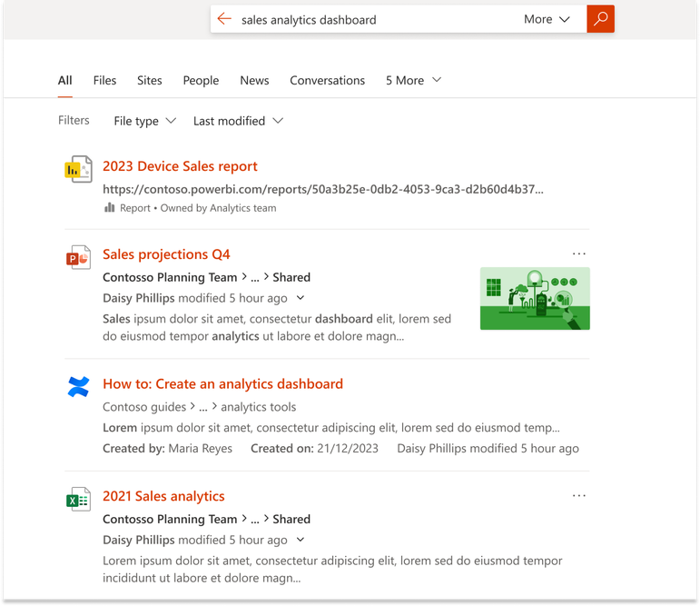This screenshot has height=606, width=700.
Task: Switch to the Files tab
Action: point(104,81)
